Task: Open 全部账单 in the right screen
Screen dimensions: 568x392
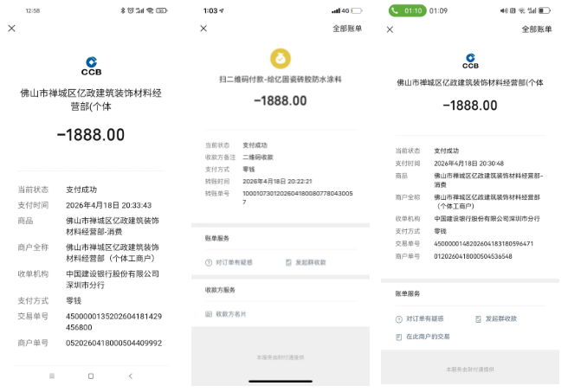Action: click(x=537, y=29)
